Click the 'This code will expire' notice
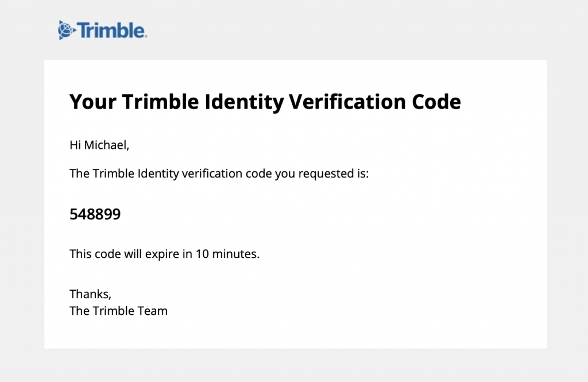This screenshot has height=382, width=588. pyautogui.click(x=165, y=254)
